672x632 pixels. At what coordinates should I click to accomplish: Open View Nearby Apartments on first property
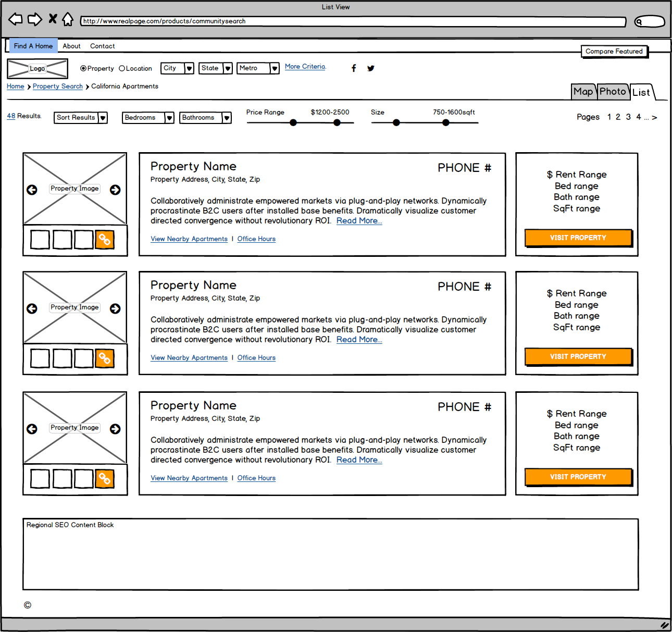pyautogui.click(x=189, y=239)
